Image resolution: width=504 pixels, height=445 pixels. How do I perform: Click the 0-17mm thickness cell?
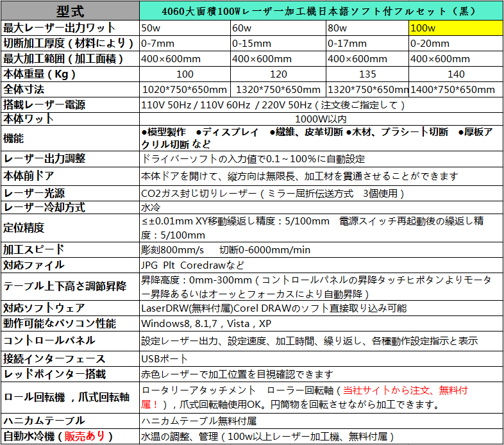tap(367, 44)
